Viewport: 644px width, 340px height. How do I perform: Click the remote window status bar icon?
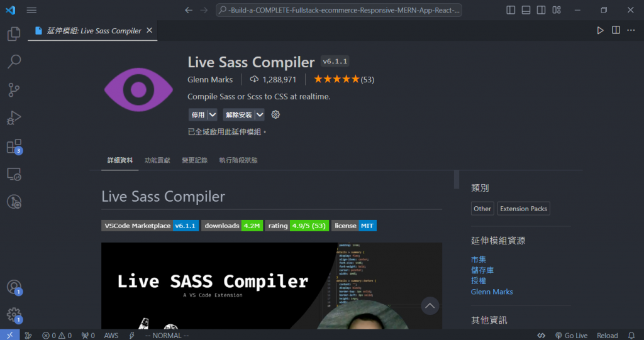tap(9, 336)
